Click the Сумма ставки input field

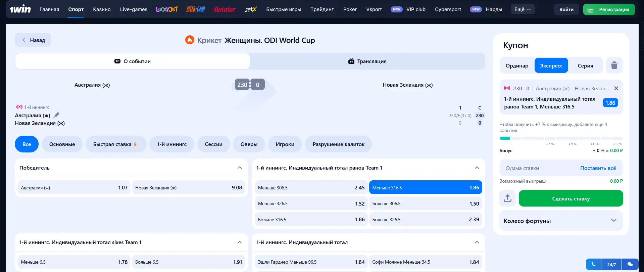pyautogui.click(x=537, y=168)
